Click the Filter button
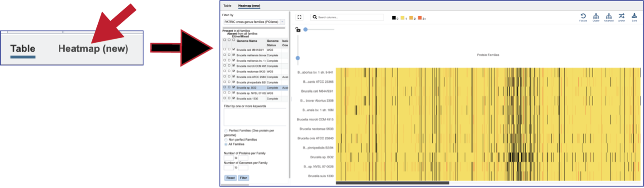644x188 pixels. click(243, 178)
